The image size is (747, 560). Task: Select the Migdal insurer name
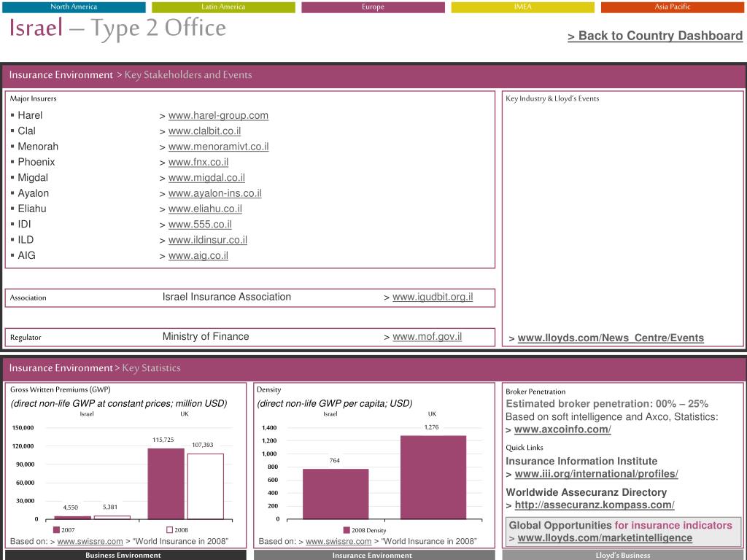coord(33,178)
